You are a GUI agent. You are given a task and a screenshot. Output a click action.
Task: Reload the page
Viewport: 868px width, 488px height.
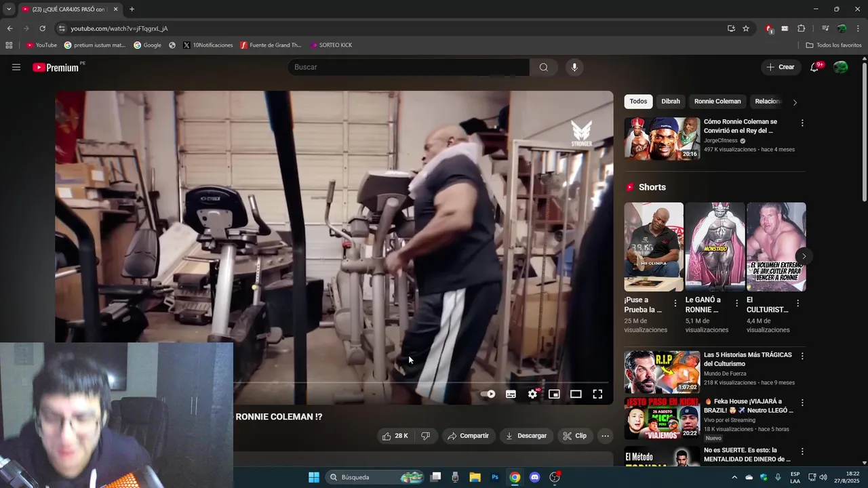tap(42, 28)
